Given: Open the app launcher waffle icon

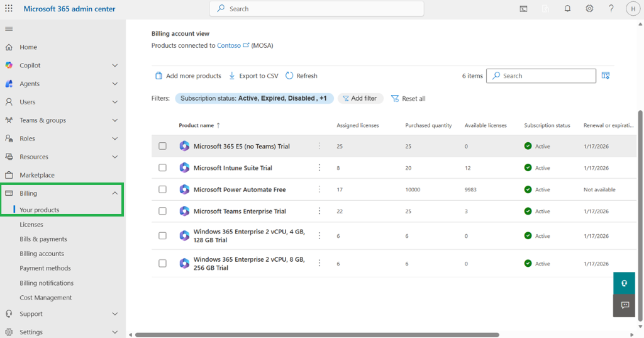Looking at the screenshot, I should coord(9,9).
